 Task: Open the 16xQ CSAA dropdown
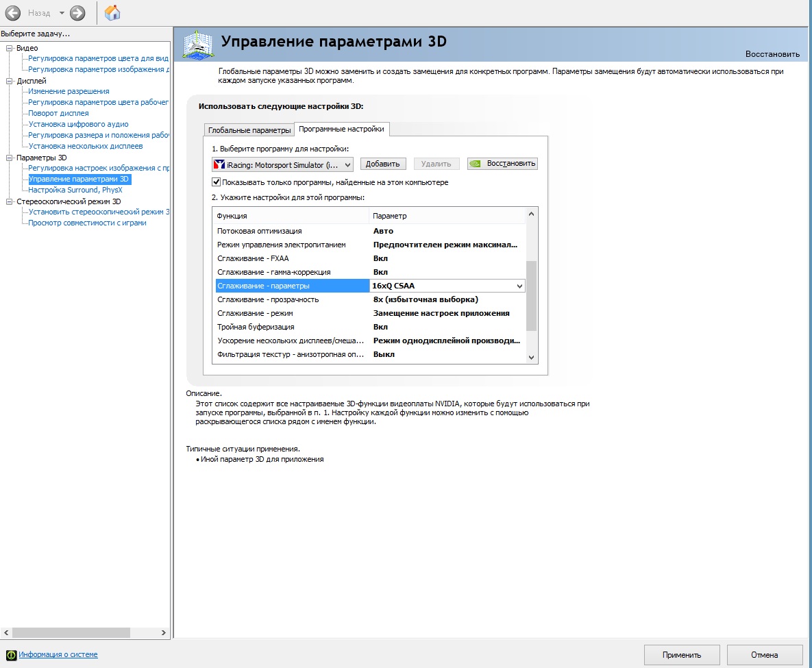[x=519, y=286]
